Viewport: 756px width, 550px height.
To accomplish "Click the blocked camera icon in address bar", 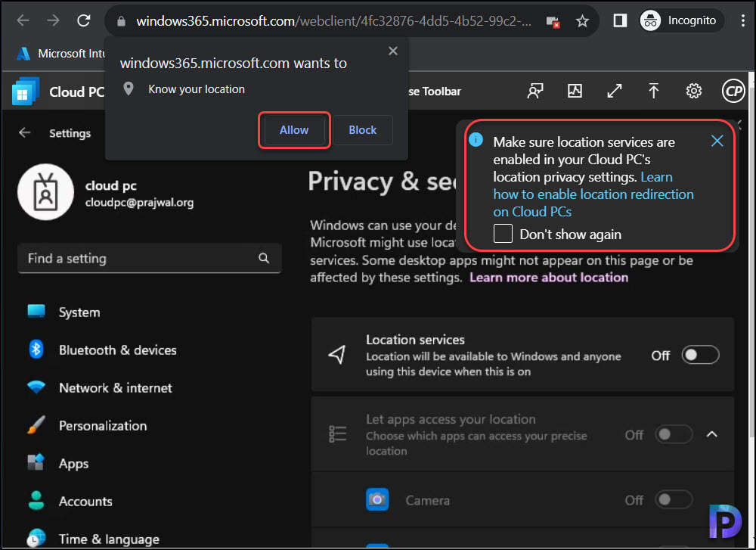I will tap(553, 21).
